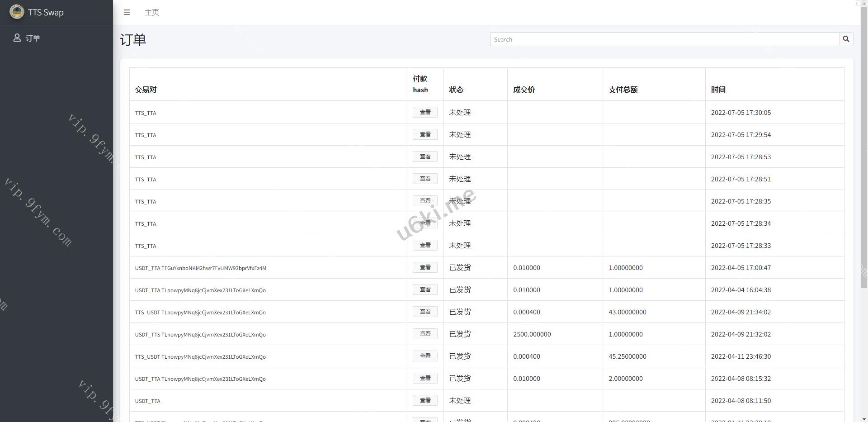Focus the Search input field
The image size is (868, 422).
pyautogui.click(x=664, y=39)
